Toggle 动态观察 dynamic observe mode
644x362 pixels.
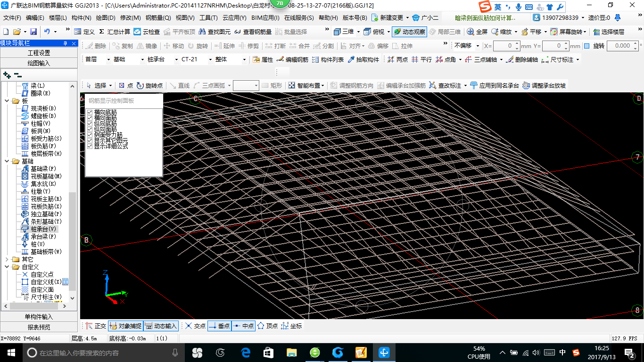pyautogui.click(x=409, y=32)
